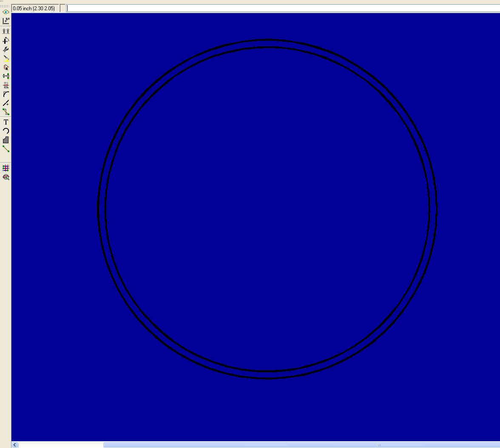Image resolution: width=500 pixels, height=448 pixels.
Task: Select the Rotate tool icon
Action: (x=6, y=40)
